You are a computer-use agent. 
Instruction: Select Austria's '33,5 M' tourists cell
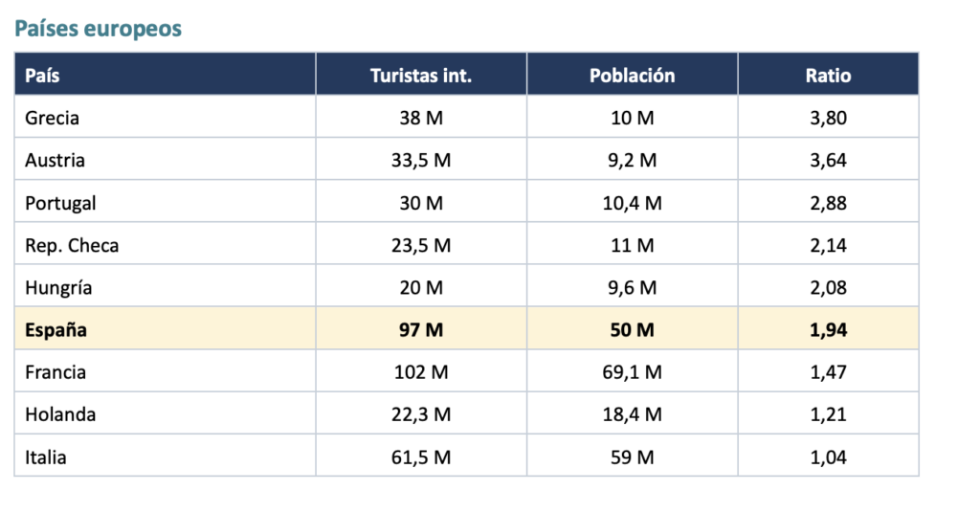click(x=421, y=159)
